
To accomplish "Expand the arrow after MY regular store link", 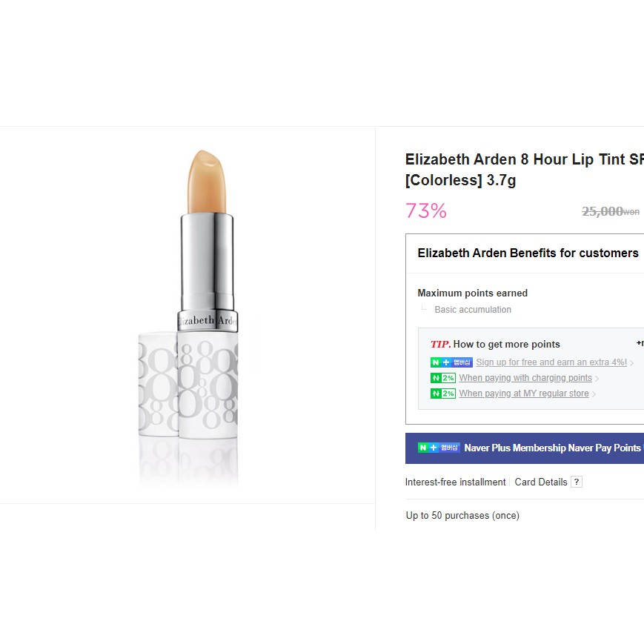I will tap(594, 394).
